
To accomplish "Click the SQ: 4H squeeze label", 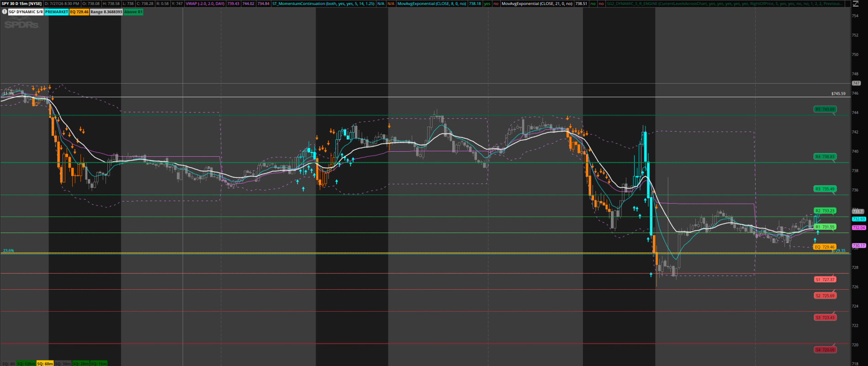I will 9,364.
